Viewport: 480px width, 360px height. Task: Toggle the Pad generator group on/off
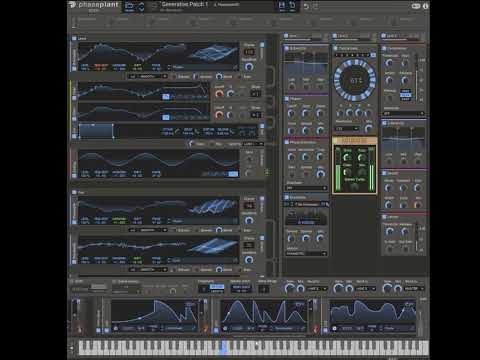pos(74,192)
